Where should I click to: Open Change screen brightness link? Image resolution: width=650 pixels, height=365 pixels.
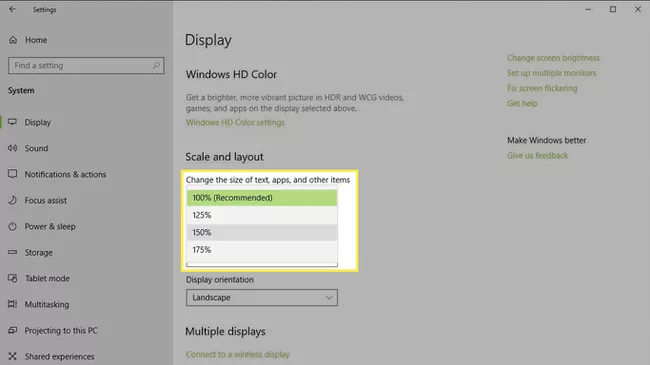[553, 58]
